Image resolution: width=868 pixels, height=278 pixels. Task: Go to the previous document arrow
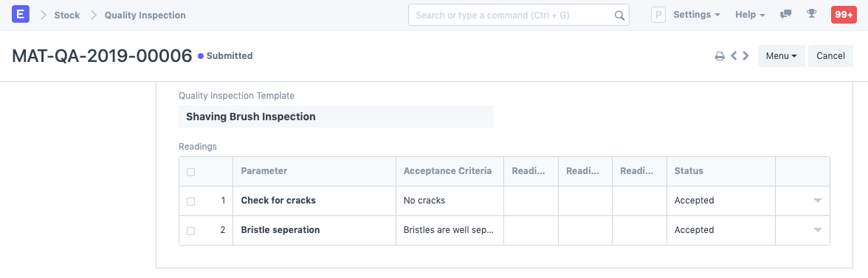734,56
